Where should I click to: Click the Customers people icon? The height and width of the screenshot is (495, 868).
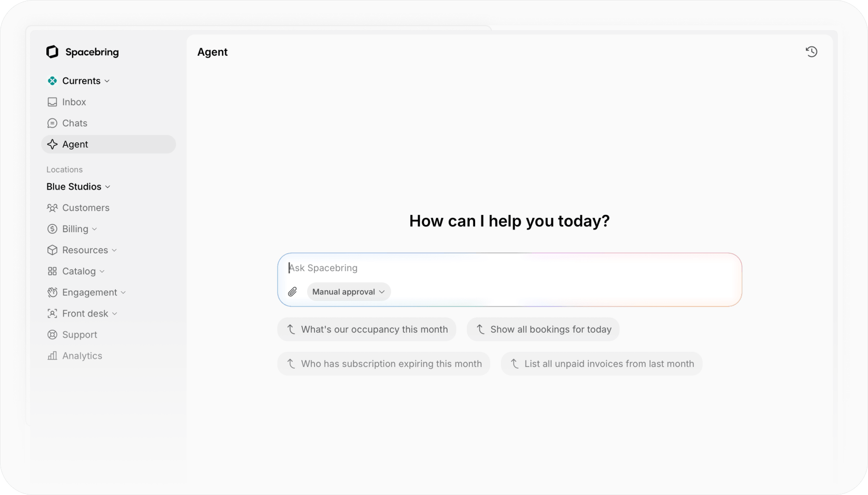click(x=52, y=208)
